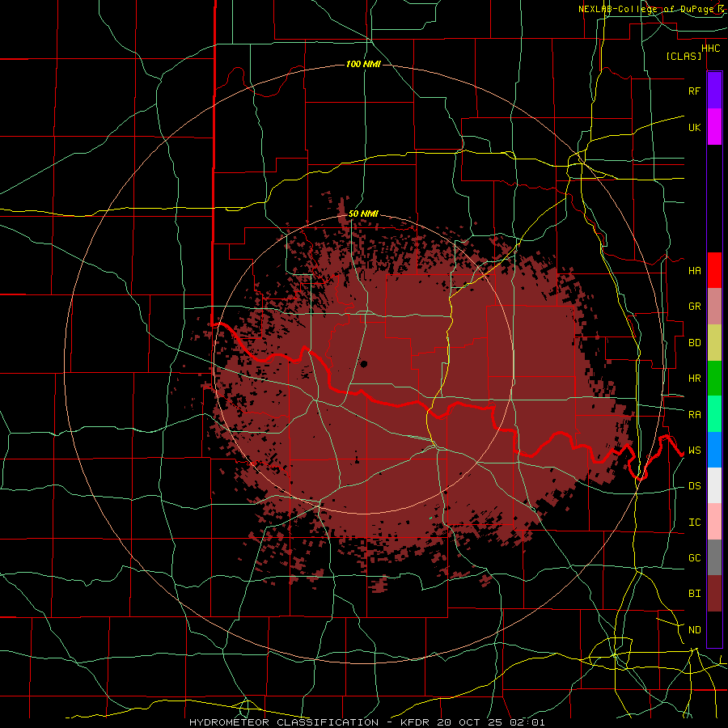Click the DS white legend swatch
Image resolution: width=728 pixels, height=728 pixels.
pyautogui.click(x=714, y=485)
